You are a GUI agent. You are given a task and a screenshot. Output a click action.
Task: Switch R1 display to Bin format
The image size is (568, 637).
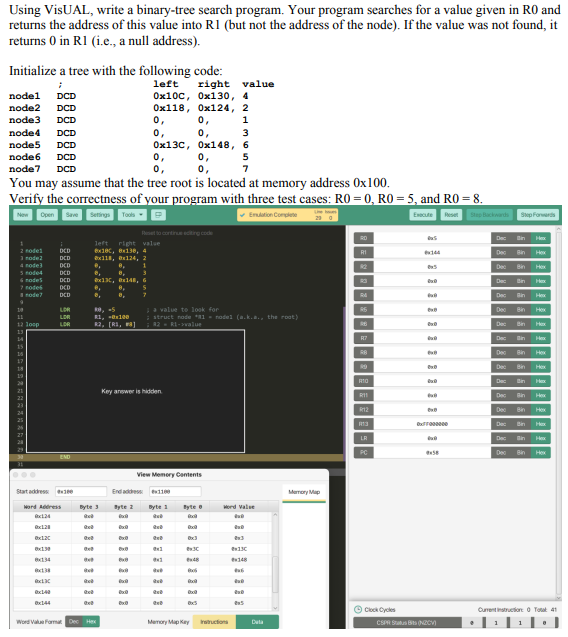[521, 252]
